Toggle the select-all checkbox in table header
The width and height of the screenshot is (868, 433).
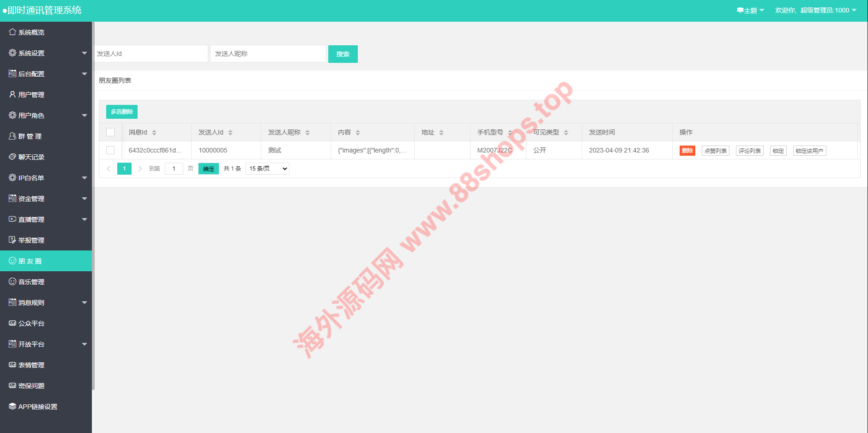[110, 132]
